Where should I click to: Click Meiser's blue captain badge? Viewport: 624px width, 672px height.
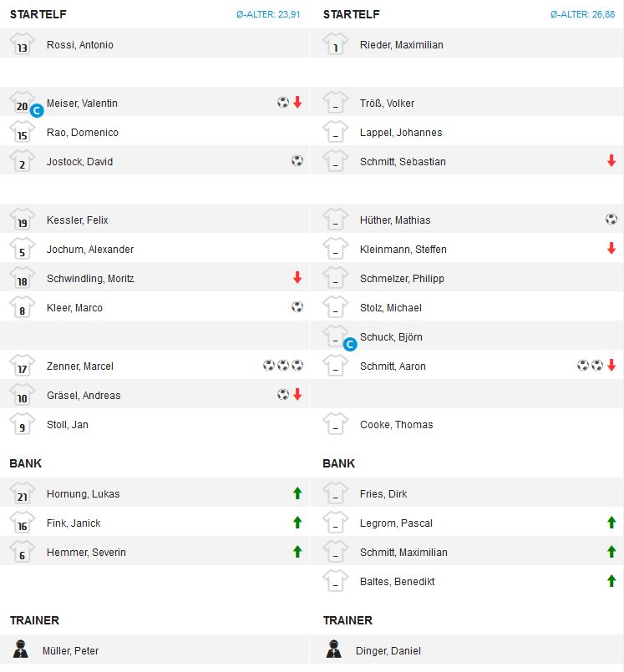pos(37,109)
